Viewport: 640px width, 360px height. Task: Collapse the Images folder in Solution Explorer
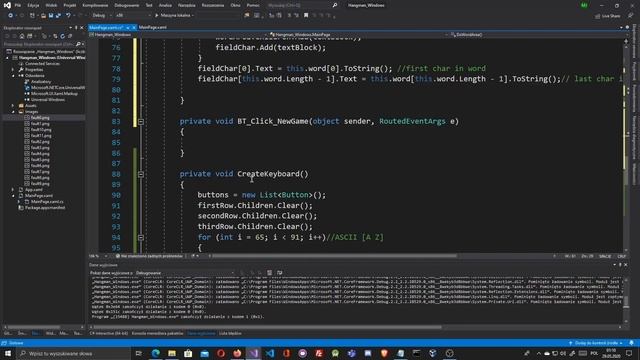[13, 111]
